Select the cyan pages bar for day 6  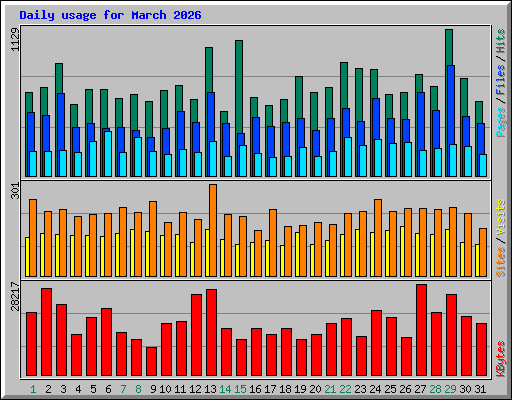(x=108, y=154)
